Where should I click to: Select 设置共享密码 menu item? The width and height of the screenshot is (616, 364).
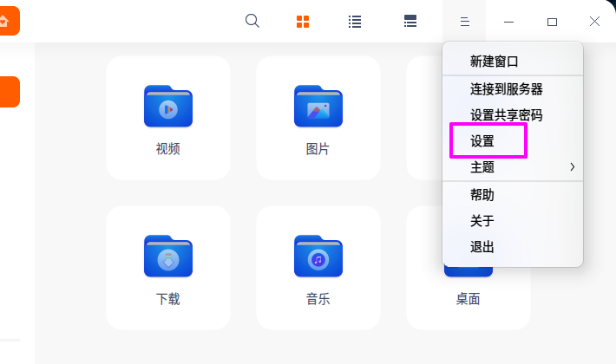click(x=513, y=115)
